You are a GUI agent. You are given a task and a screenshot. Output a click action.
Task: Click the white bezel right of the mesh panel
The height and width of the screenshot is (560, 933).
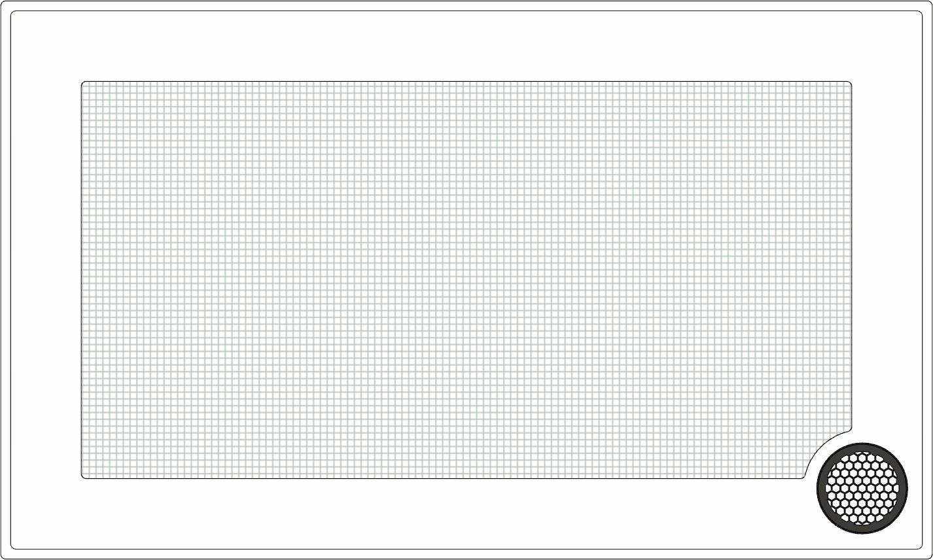click(887, 262)
